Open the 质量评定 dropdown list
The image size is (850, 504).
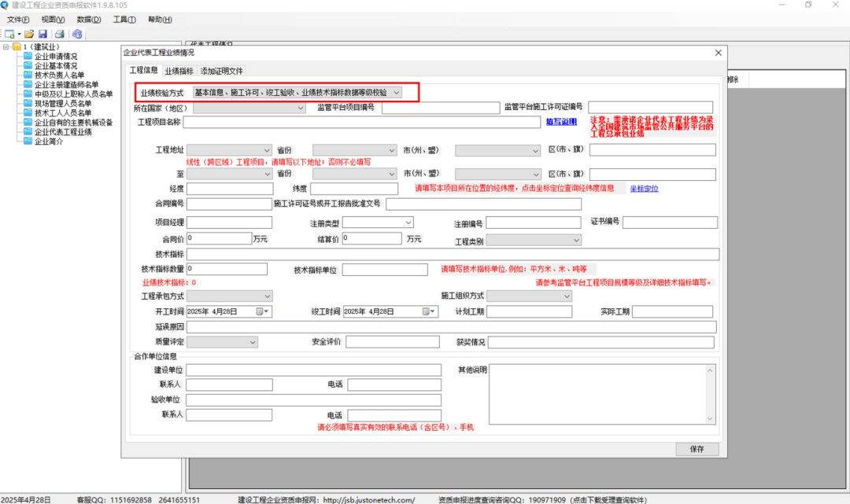pos(252,342)
